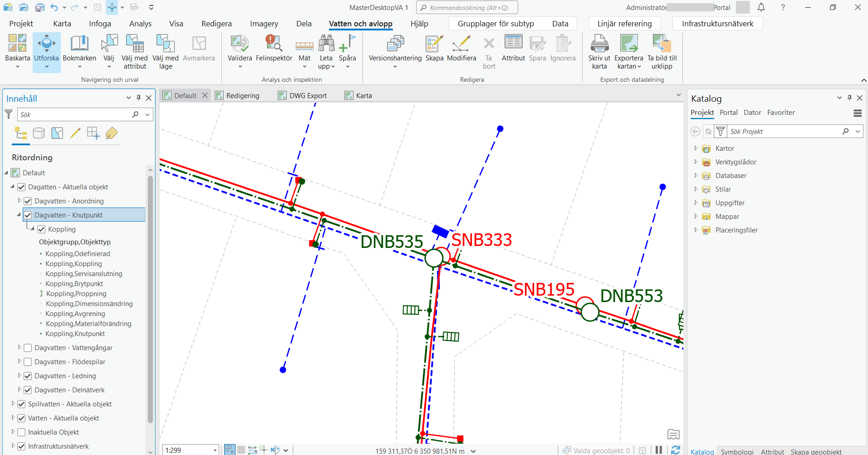Open the Symbologi pane tab at bottom
868x455 pixels.
point(737,451)
